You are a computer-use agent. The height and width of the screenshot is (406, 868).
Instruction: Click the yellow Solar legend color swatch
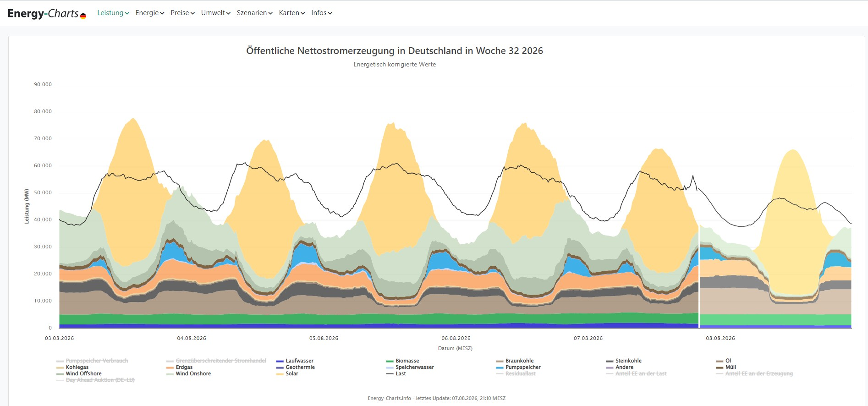tap(280, 374)
